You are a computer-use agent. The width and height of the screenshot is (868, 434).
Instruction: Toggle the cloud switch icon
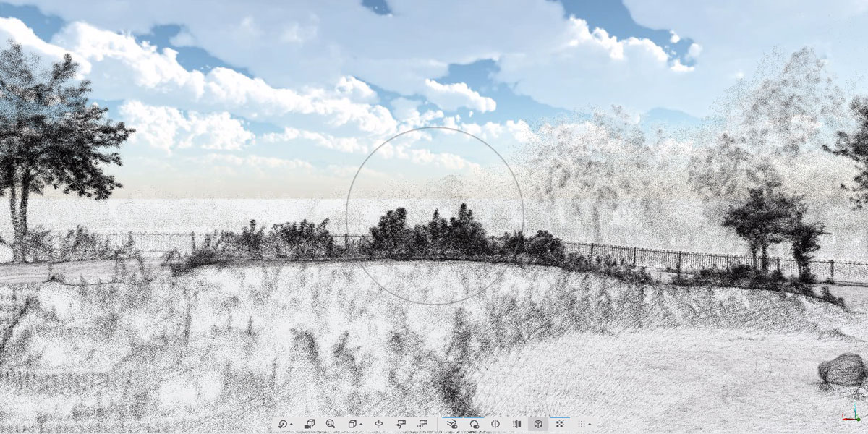(474, 424)
